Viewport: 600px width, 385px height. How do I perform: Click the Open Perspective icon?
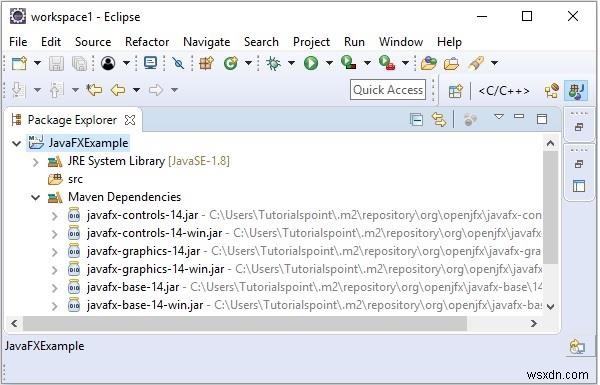coord(455,91)
